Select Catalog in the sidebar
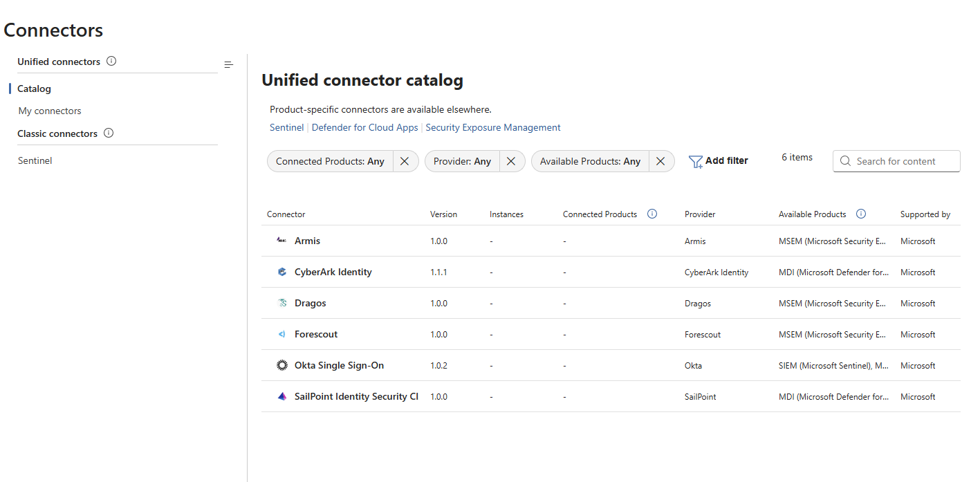Screen dimensions: 980x482 pos(34,89)
